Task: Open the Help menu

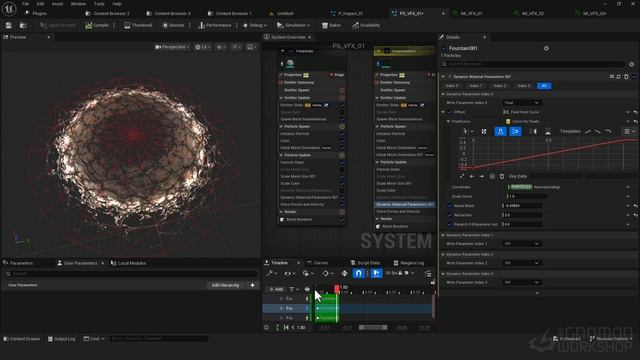Action: pyautogui.click(x=117, y=4)
